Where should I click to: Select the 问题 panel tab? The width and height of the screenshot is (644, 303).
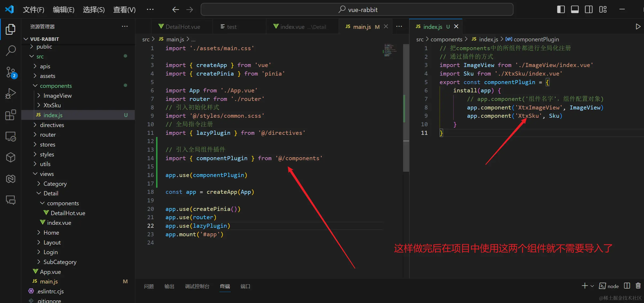[x=149, y=286]
